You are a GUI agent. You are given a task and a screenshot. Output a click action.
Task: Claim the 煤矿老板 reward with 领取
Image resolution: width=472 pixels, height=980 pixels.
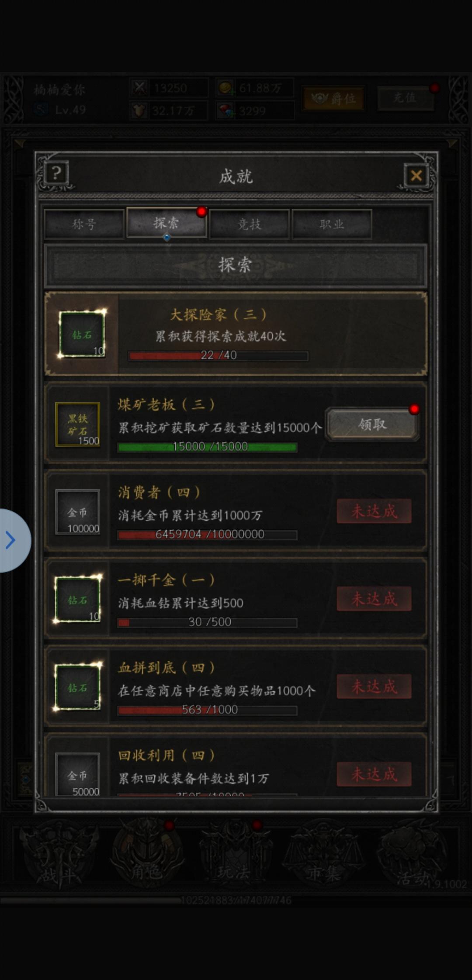pos(372,424)
